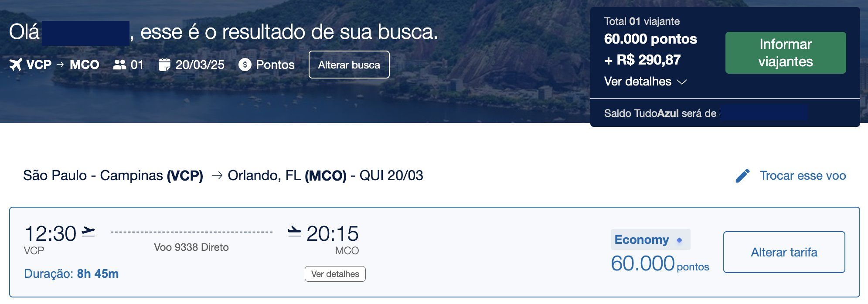Click the coin icon beside Pontos
The width and height of the screenshot is (868, 304).
pyautogui.click(x=245, y=65)
